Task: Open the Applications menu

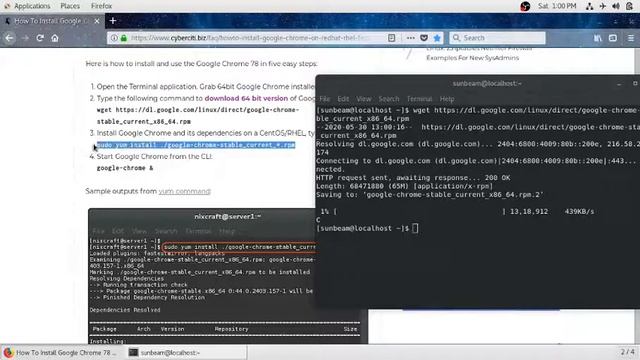Action: pos(32,6)
